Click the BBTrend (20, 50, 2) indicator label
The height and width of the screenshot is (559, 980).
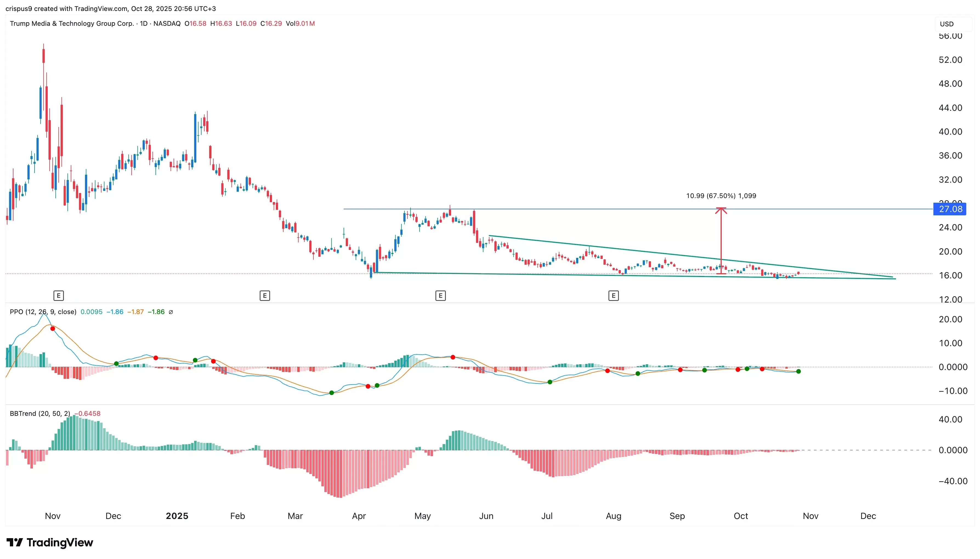40,414
